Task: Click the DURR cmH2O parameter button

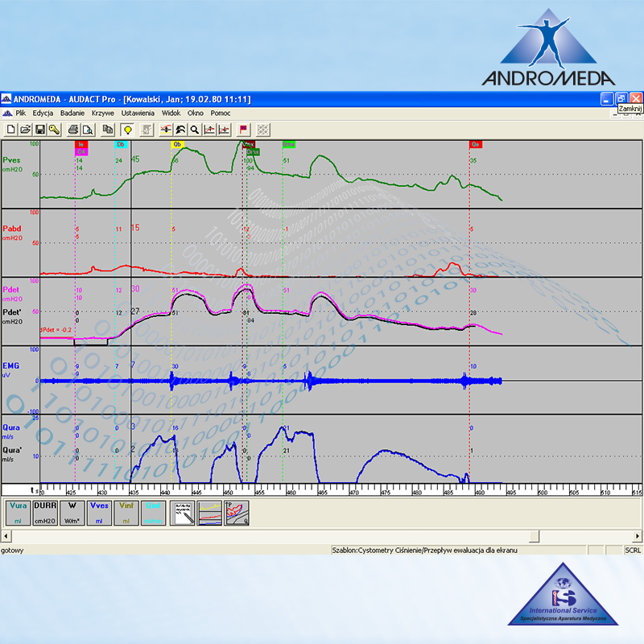Action: tap(47, 512)
